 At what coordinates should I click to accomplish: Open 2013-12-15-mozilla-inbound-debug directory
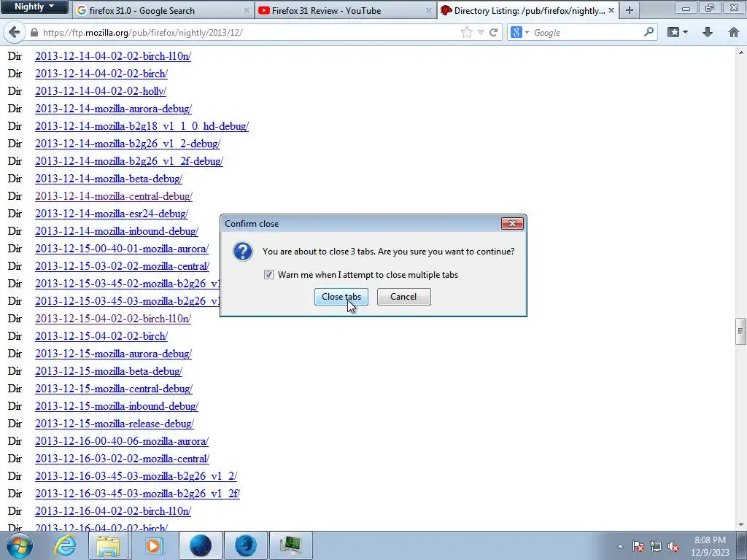(117, 406)
